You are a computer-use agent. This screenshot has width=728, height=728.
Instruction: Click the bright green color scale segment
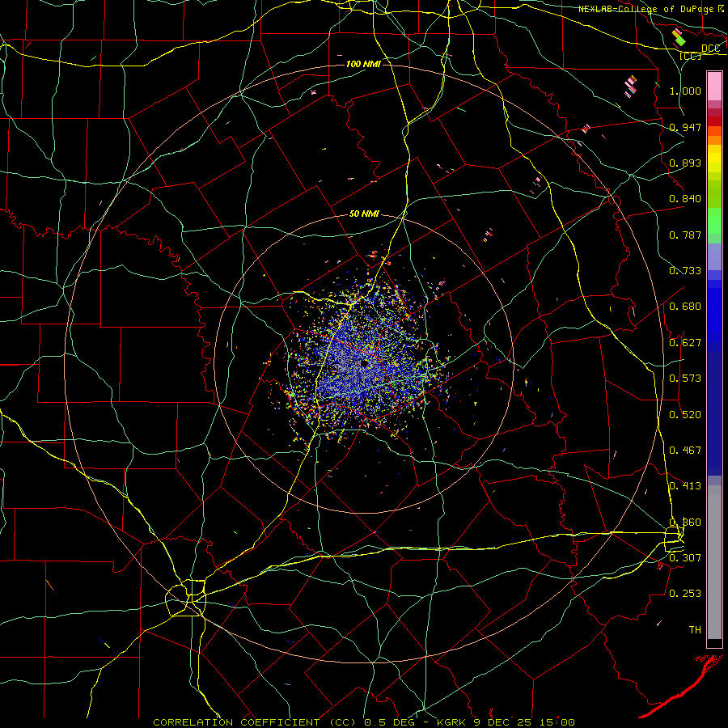(x=714, y=221)
